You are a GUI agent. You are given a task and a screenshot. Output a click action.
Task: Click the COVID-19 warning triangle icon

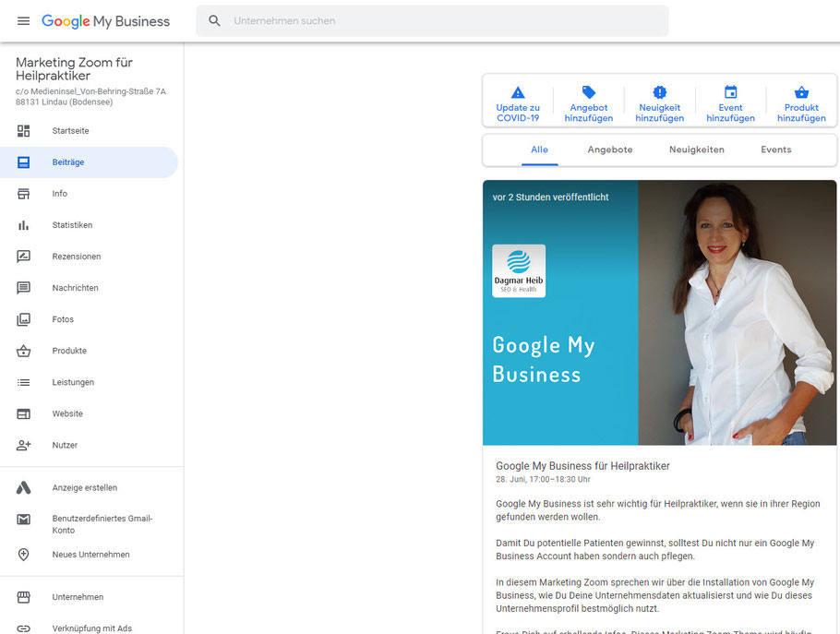[x=518, y=92]
